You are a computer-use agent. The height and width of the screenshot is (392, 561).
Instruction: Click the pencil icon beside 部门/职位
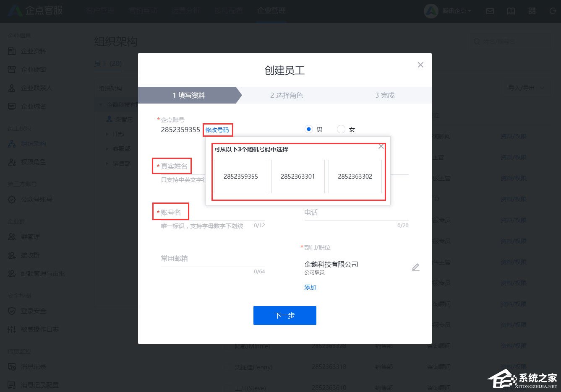pyautogui.click(x=415, y=267)
